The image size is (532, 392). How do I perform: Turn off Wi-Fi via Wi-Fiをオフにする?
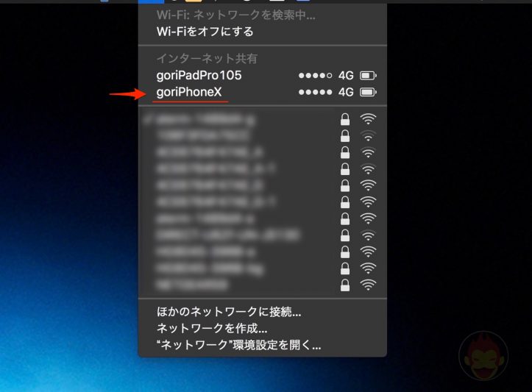point(205,32)
